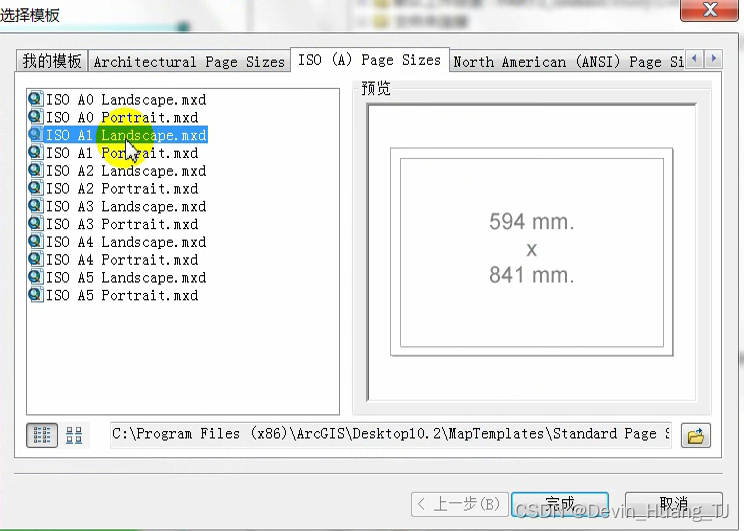Show earlier tabs with left arrow
The height and width of the screenshot is (531, 744).
695,59
